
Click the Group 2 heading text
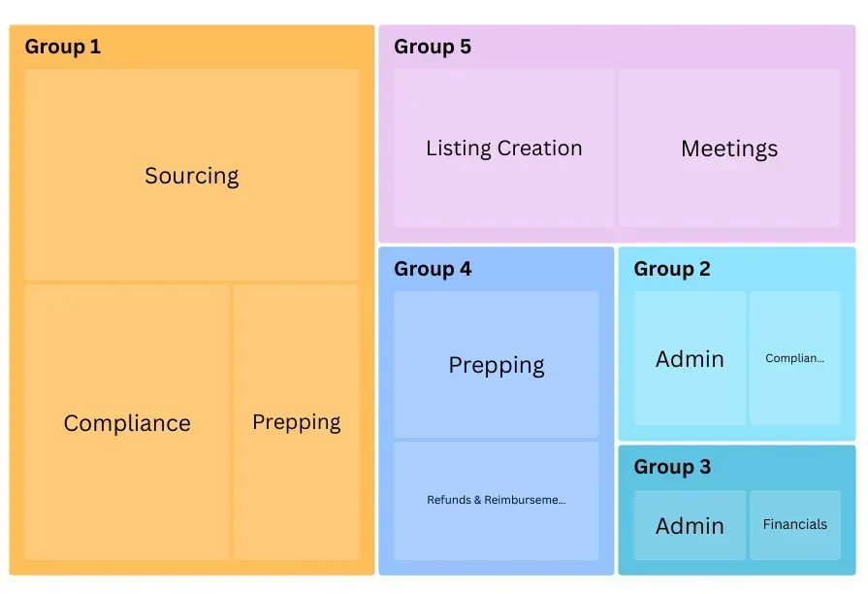[x=672, y=269]
